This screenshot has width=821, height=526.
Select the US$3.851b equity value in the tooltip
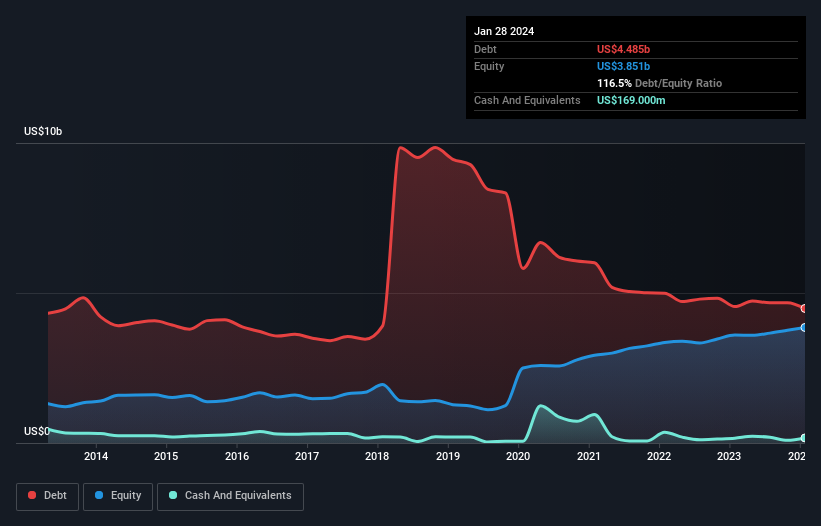[623, 66]
